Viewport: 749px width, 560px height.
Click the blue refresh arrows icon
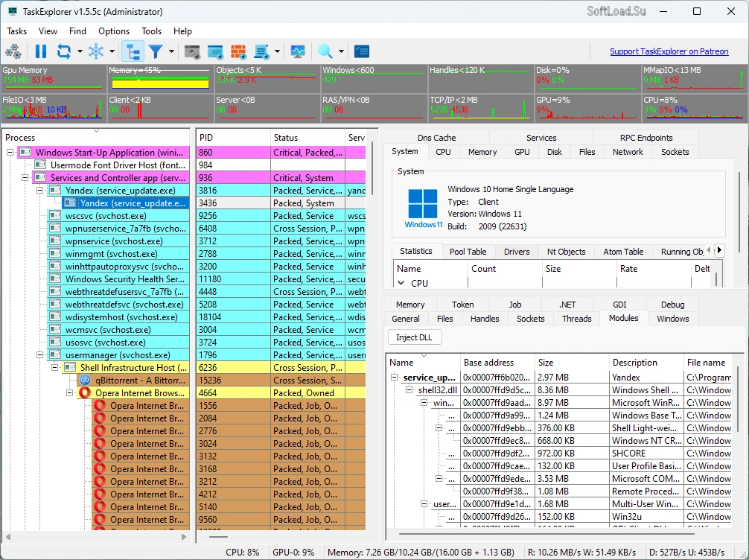(63, 51)
